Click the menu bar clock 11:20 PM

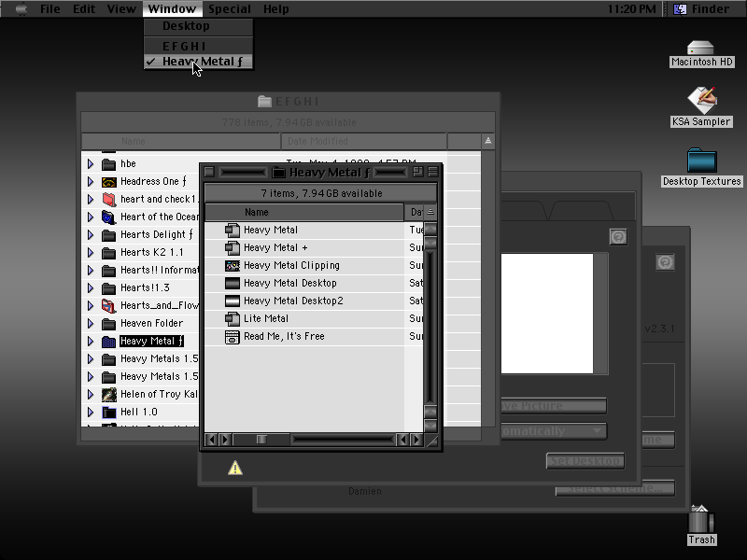pos(632,9)
